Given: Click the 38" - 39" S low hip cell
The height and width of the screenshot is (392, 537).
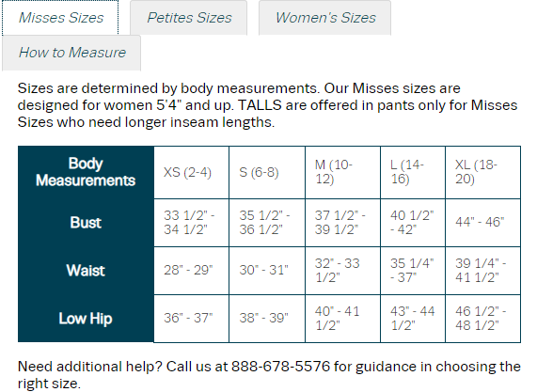Looking at the screenshot, I should (x=267, y=319).
